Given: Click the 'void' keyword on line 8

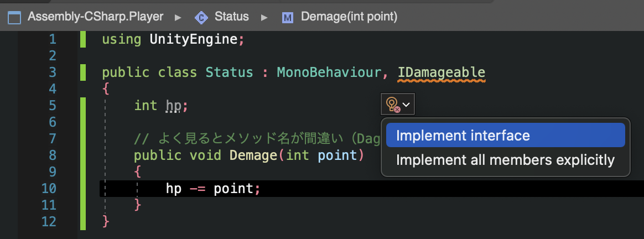Looking at the screenshot, I should (x=205, y=155).
